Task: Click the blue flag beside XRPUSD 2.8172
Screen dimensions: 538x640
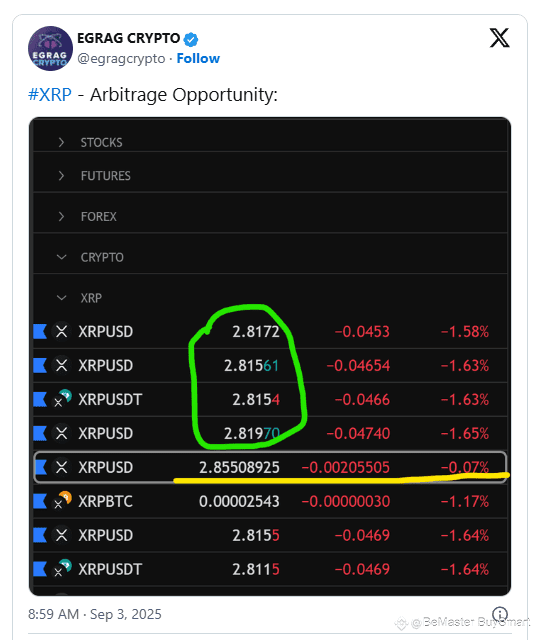Action: 40,331
